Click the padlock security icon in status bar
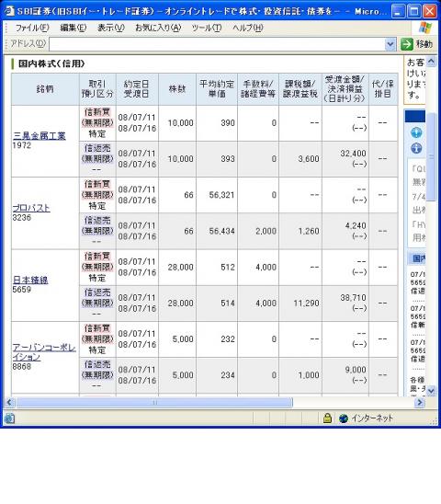The image size is (441, 504). coord(327,418)
